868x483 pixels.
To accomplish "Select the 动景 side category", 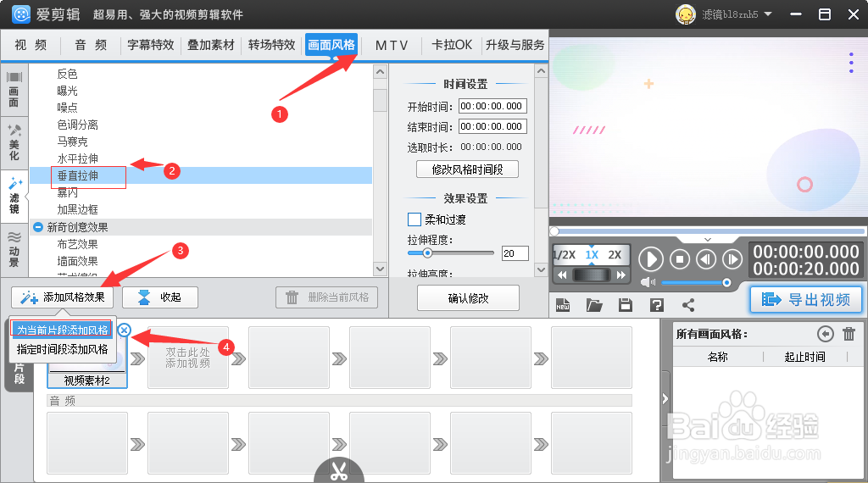I will (14, 249).
